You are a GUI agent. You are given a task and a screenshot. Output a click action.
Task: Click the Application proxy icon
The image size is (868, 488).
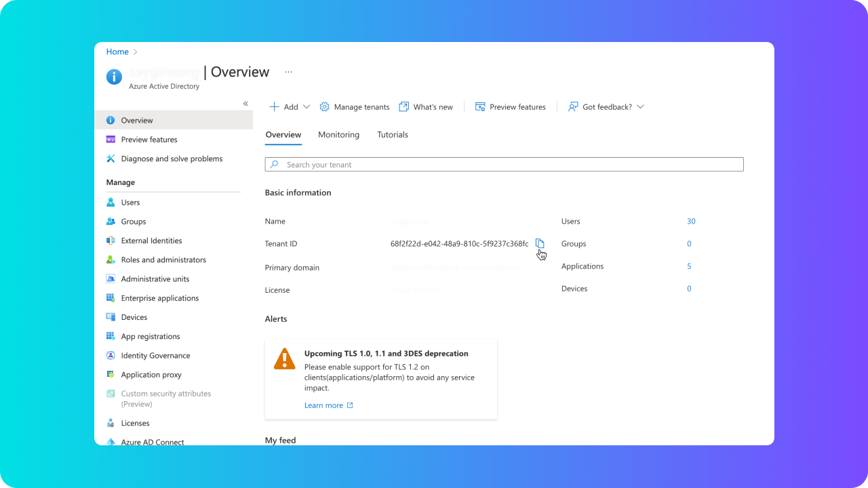pyautogui.click(x=111, y=375)
